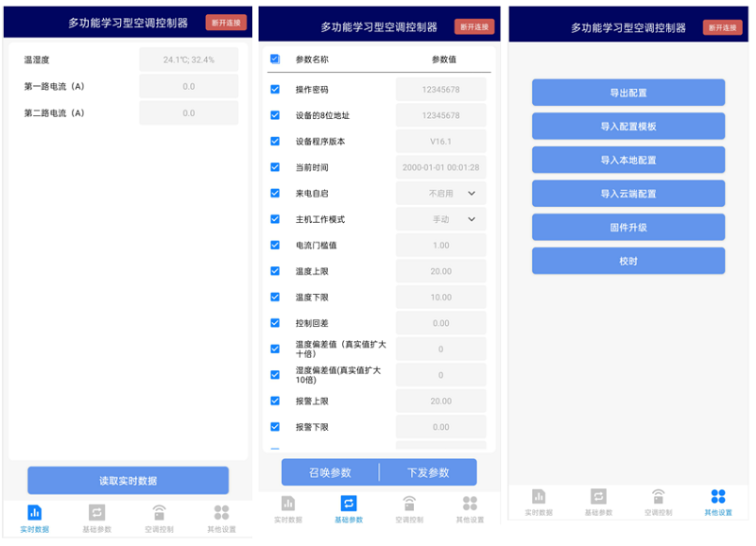Tap the 实时数据 chart icon on the left screen

coord(35,513)
